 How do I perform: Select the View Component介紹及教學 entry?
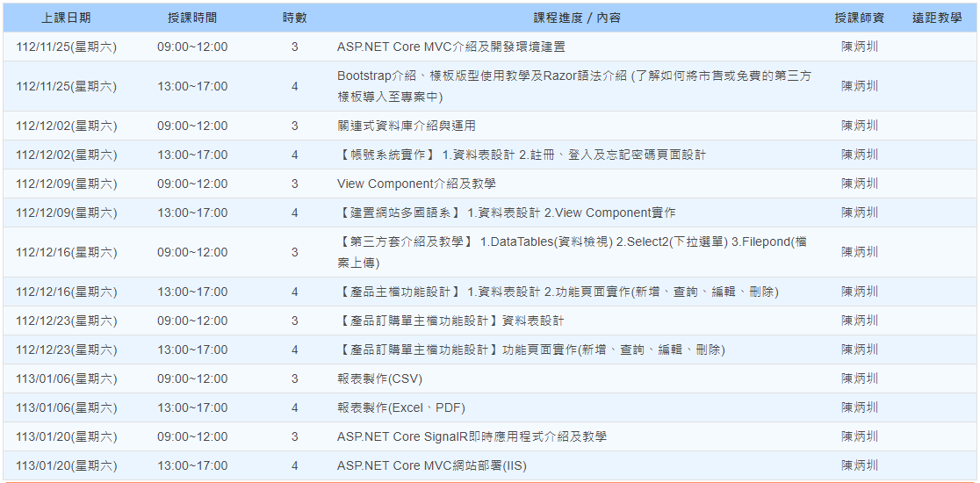(x=416, y=184)
